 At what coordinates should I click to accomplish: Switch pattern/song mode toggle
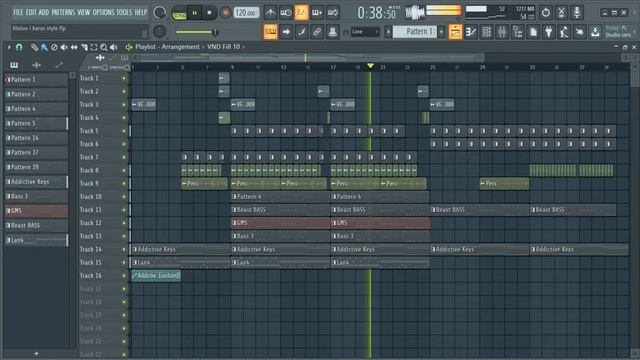(x=179, y=13)
